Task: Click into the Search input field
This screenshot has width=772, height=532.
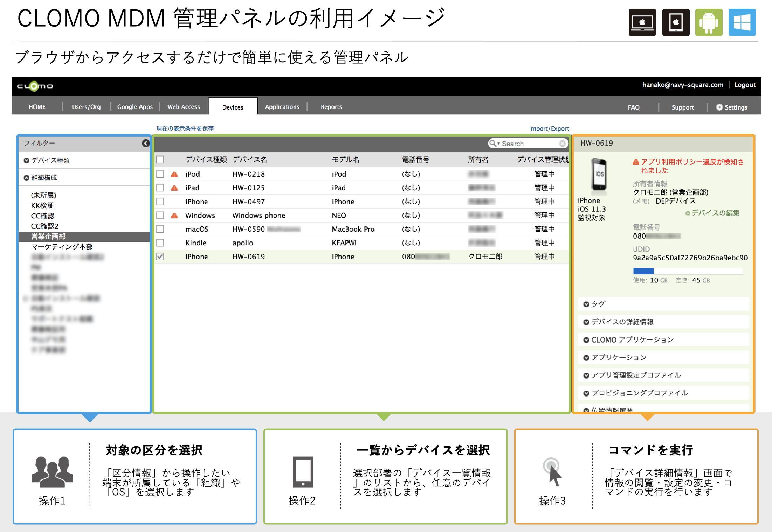Action: (529, 143)
